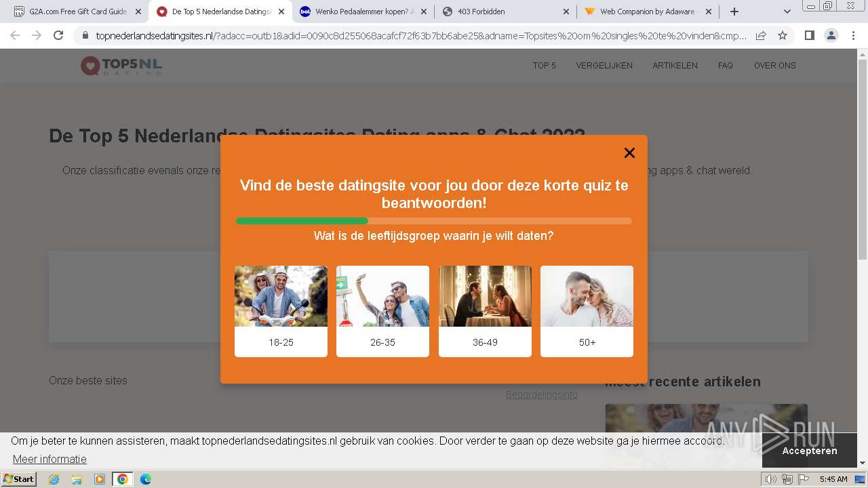Launch Internet Explorer from the taskbar
The width and height of the screenshot is (868, 488).
[54, 479]
